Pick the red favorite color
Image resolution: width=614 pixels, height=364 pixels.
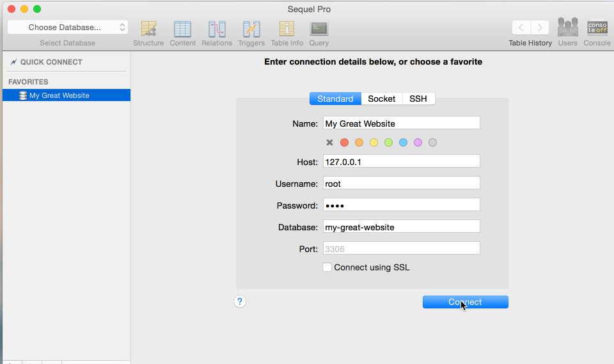(x=344, y=143)
